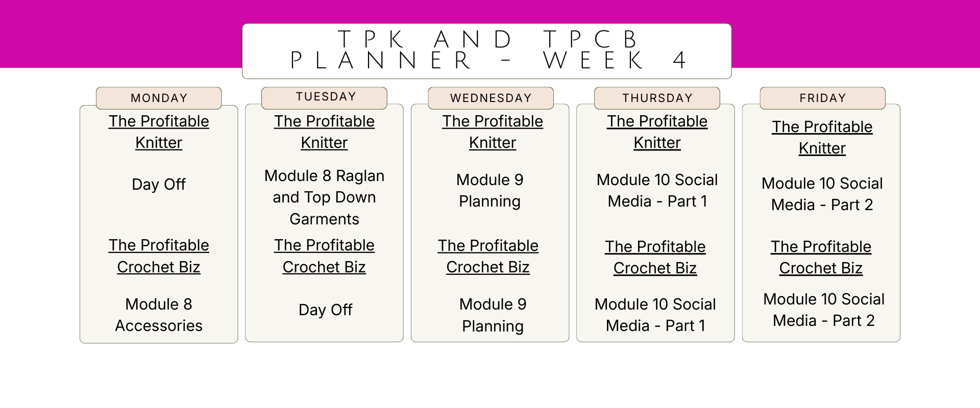Image resolution: width=980 pixels, height=408 pixels.
Task: Click the WEDNESDAY day header label
Action: (x=491, y=98)
